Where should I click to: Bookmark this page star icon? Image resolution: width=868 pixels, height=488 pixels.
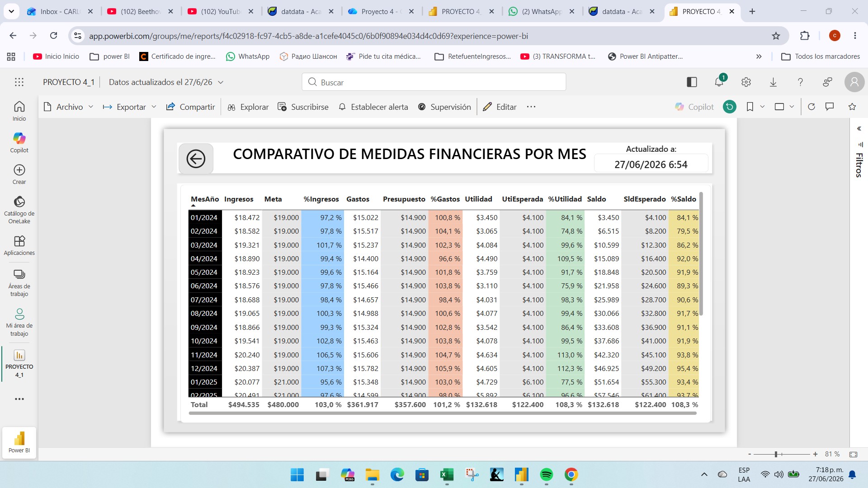point(776,36)
